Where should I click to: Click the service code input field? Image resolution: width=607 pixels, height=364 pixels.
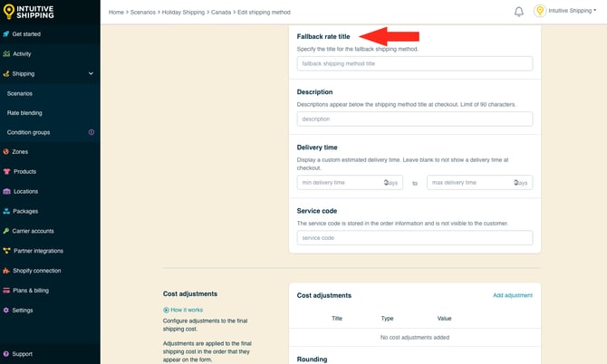click(x=414, y=238)
